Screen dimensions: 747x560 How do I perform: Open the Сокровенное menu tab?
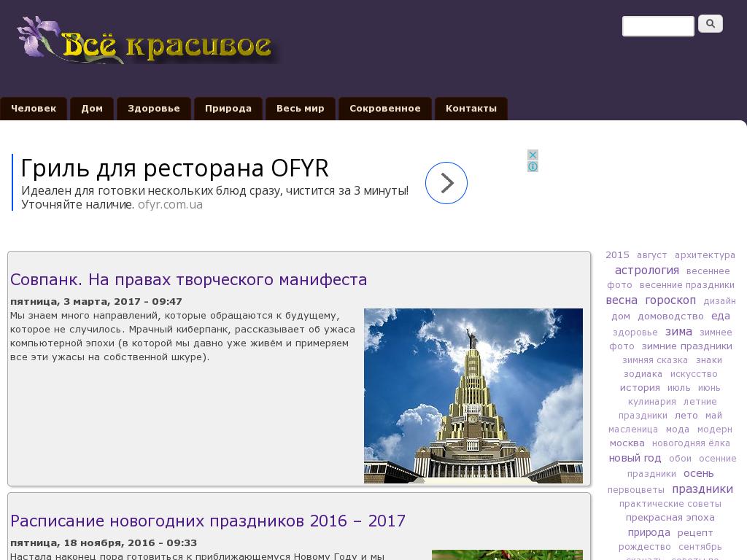(385, 109)
